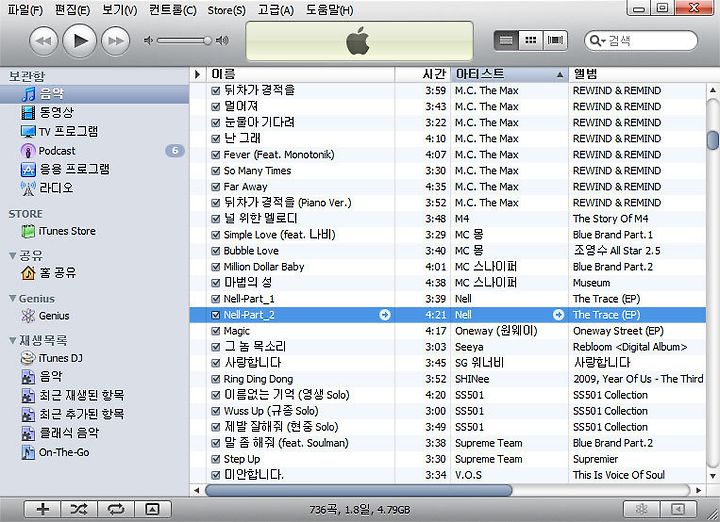Click scrollbar down arrow in song list
720x522 pixels.
click(713, 476)
